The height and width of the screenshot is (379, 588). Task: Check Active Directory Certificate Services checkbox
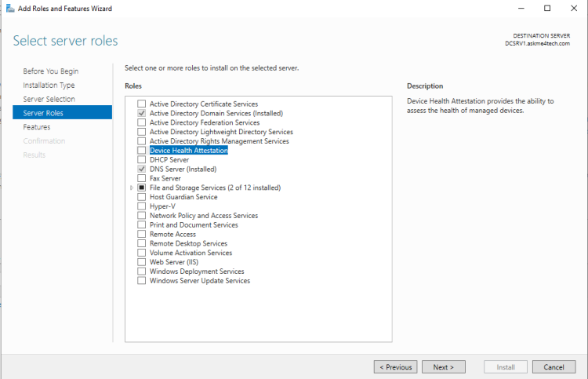[x=141, y=104]
